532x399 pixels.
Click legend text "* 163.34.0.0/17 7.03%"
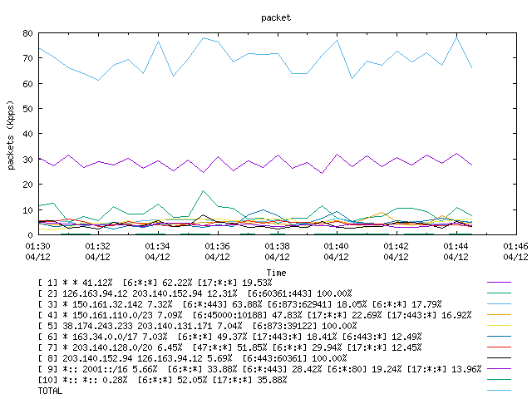[115, 337]
